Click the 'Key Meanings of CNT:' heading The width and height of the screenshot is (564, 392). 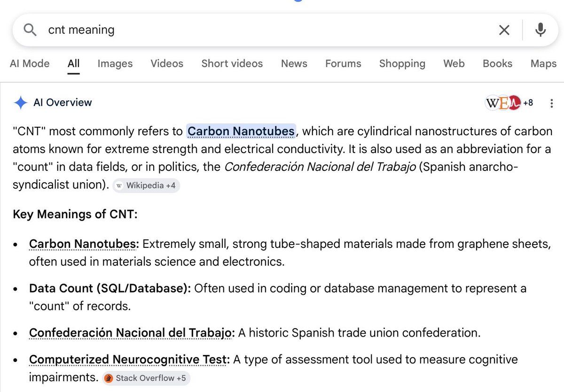pos(75,215)
